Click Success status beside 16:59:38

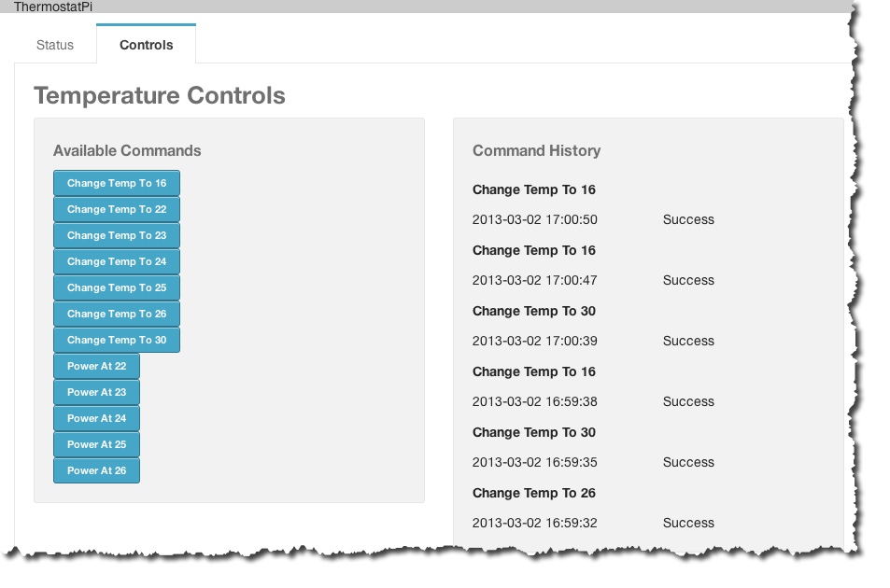[688, 402]
